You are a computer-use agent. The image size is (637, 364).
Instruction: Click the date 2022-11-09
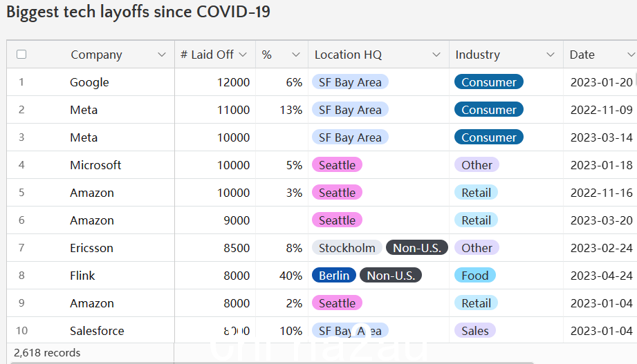[601, 110]
